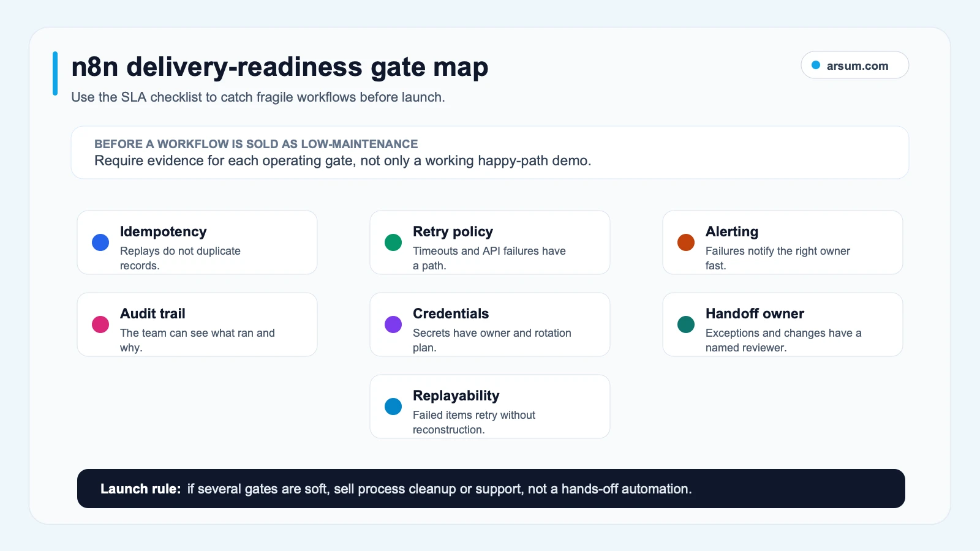Viewport: 980px width, 551px height.
Task: Click the teal dot beside Handoff owner
Action: (x=686, y=324)
